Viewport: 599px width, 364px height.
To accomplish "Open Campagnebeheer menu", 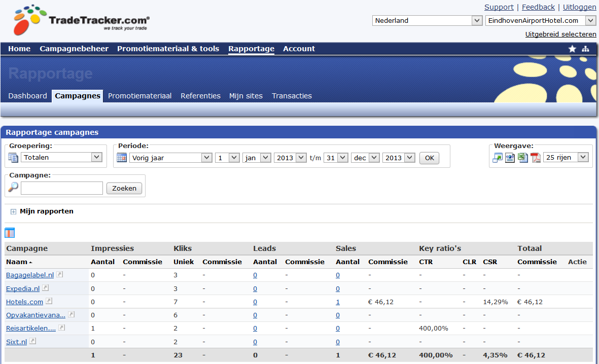I will click(74, 49).
